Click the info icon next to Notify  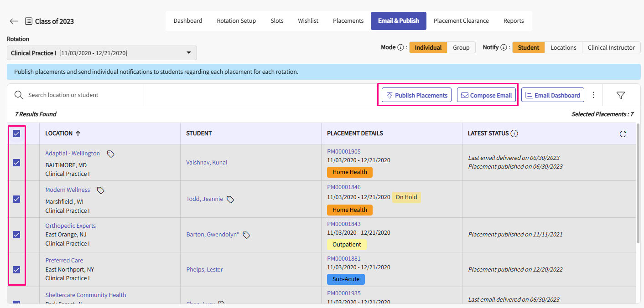(504, 47)
